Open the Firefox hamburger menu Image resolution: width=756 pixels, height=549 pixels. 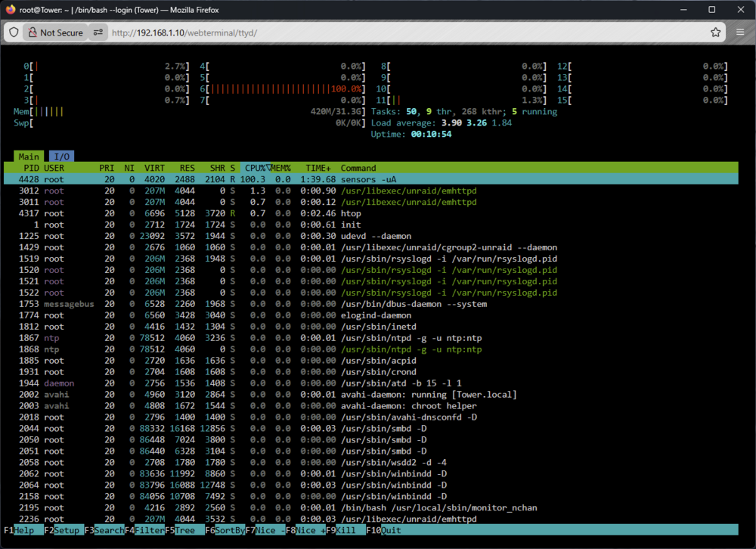[740, 33]
